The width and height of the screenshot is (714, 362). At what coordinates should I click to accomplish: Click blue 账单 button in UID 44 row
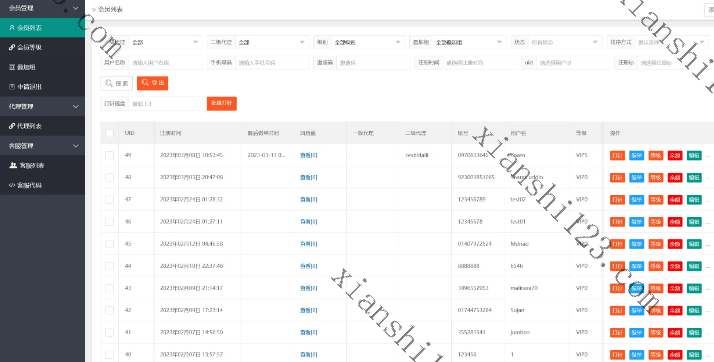tap(637, 266)
